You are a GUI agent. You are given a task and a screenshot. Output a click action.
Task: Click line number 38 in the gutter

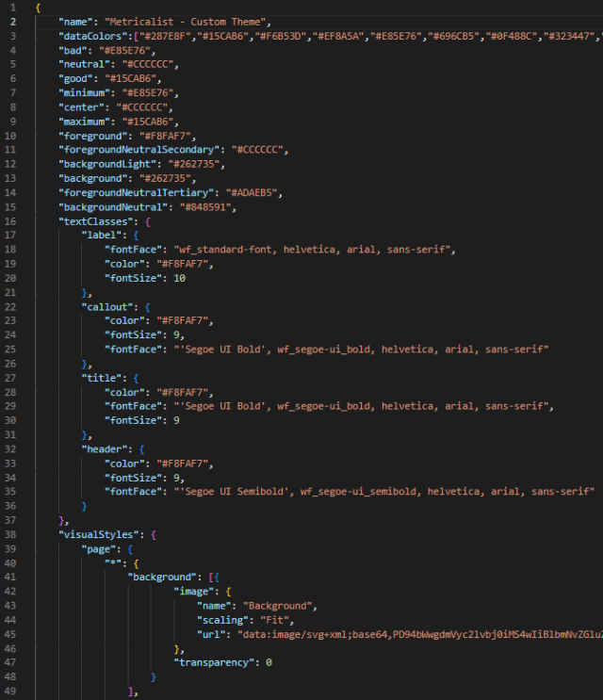[8, 534]
